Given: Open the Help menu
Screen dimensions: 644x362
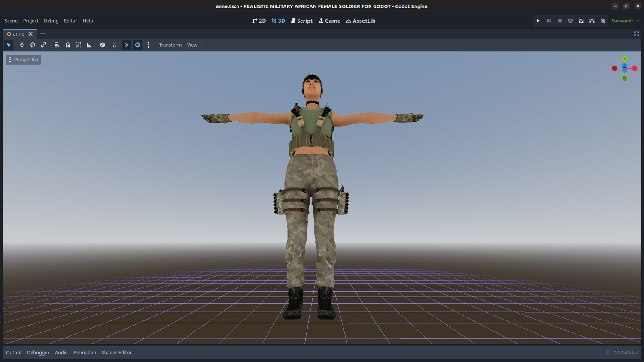Looking at the screenshot, I should point(88,21).
